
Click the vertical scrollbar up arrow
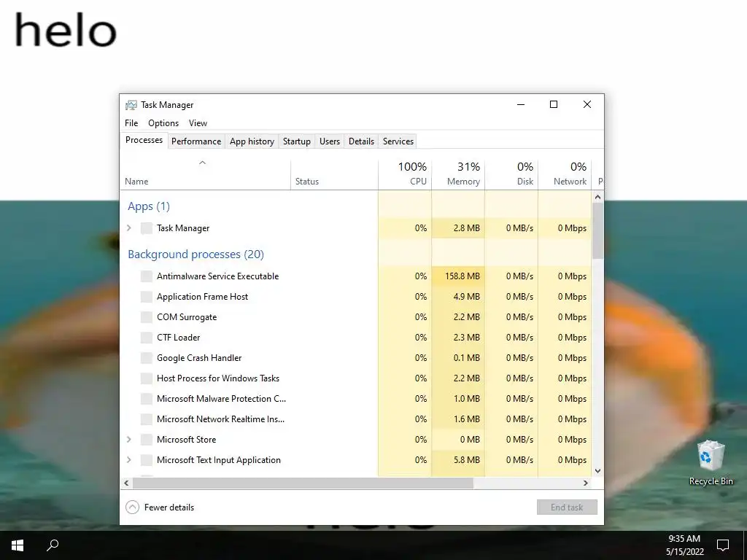click(598, 197)
